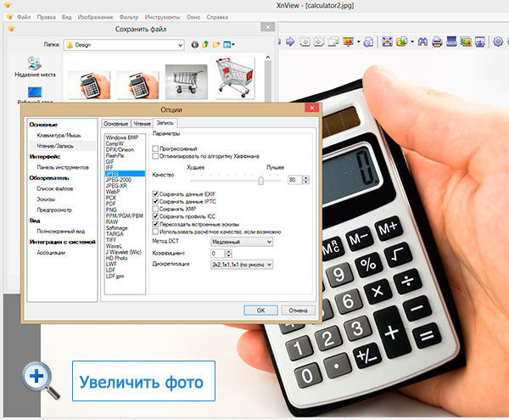The image size is (509, 420).
Task: Open slideshow dropdown arrow in toolbar
Action: [359, 42]
